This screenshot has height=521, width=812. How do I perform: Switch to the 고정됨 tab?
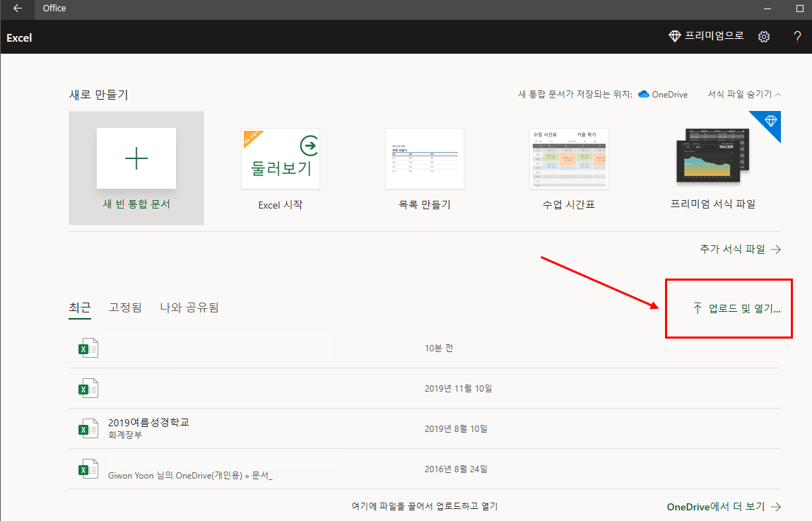[125, 308]
